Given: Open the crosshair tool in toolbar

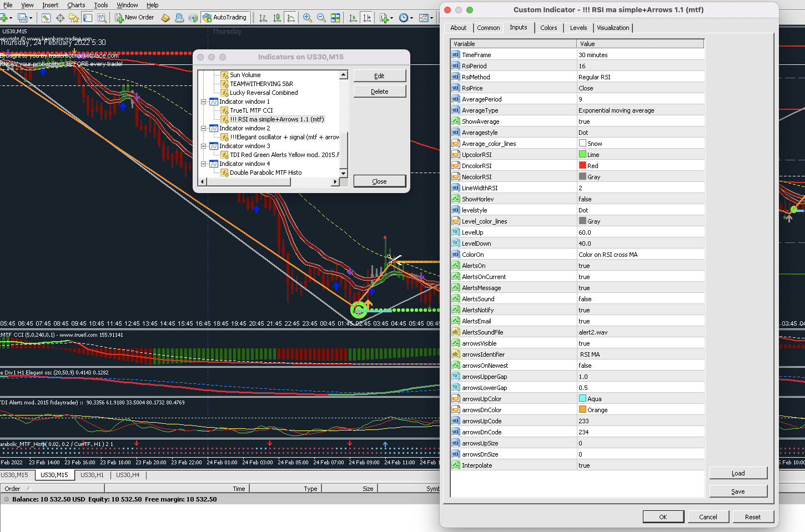Looking at the screenshot, I should click(x=60, y=18).
